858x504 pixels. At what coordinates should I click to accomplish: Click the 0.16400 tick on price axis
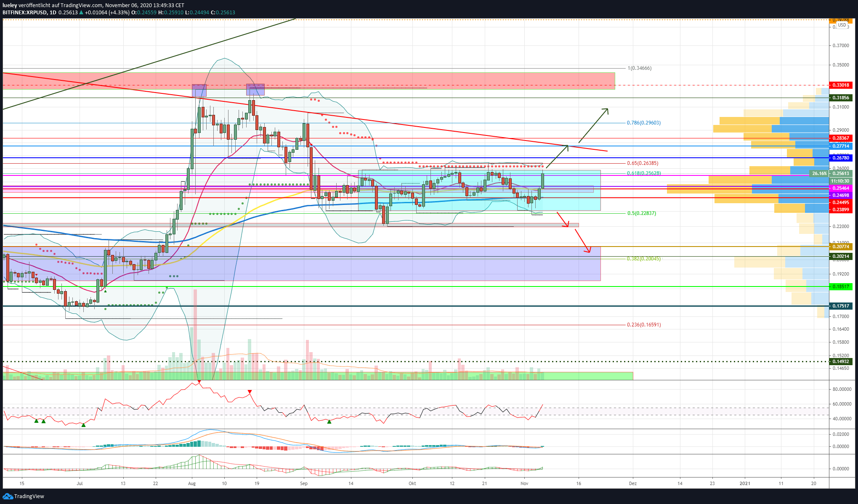point(841,329)
